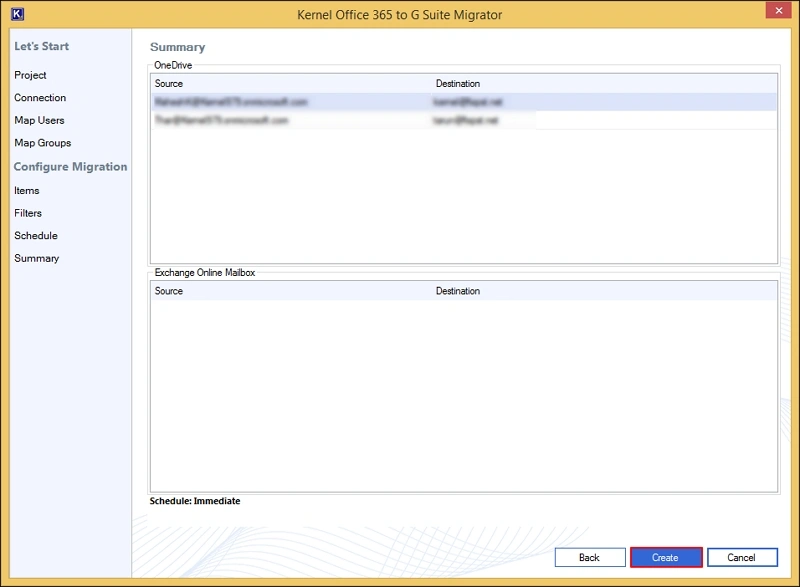The image size is (800, 587).
Task: Open the Map Groups step
Action: (42, 143)
